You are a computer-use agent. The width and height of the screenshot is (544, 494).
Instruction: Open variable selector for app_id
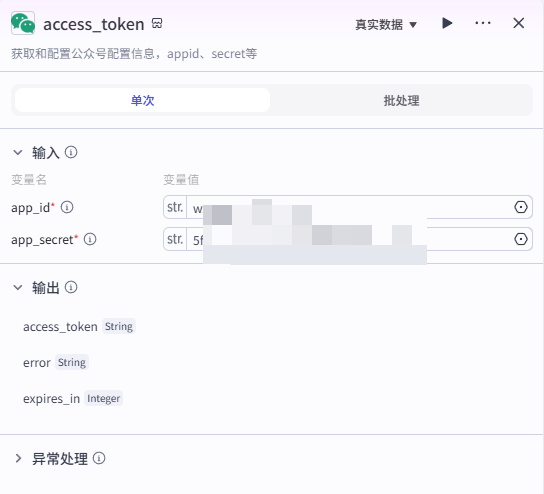pos(521,207)
